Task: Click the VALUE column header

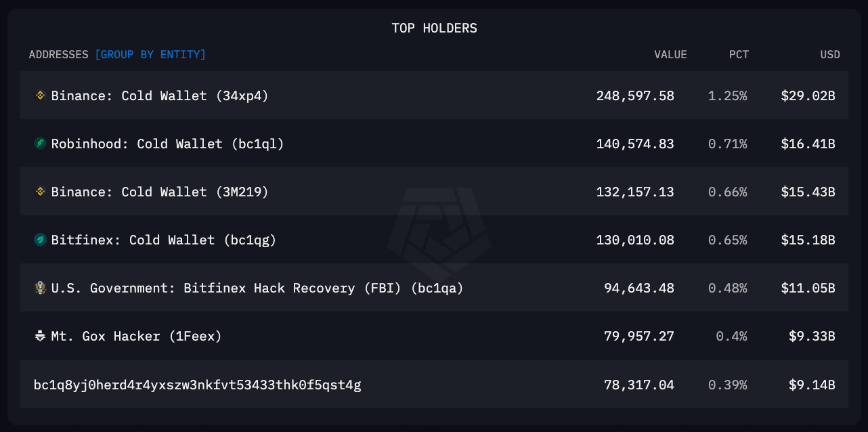Action: [670, 54]
